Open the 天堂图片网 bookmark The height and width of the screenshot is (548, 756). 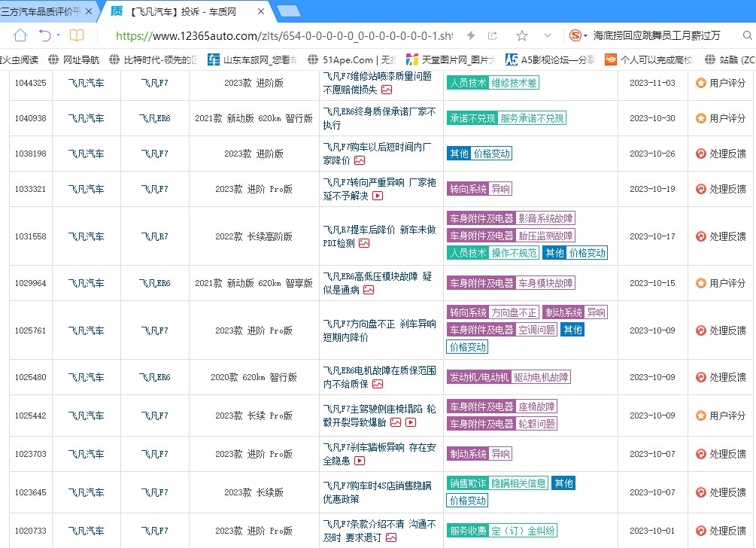click(x=451, y=59)
